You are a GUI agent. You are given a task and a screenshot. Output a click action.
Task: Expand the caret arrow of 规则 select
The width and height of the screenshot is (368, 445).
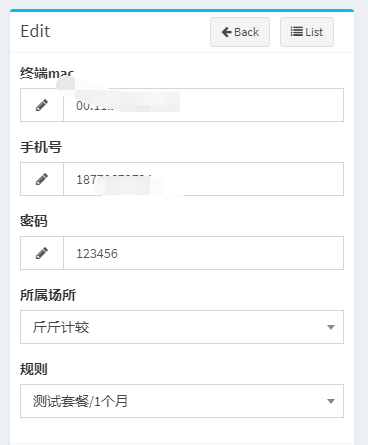[x=331, y=401]
